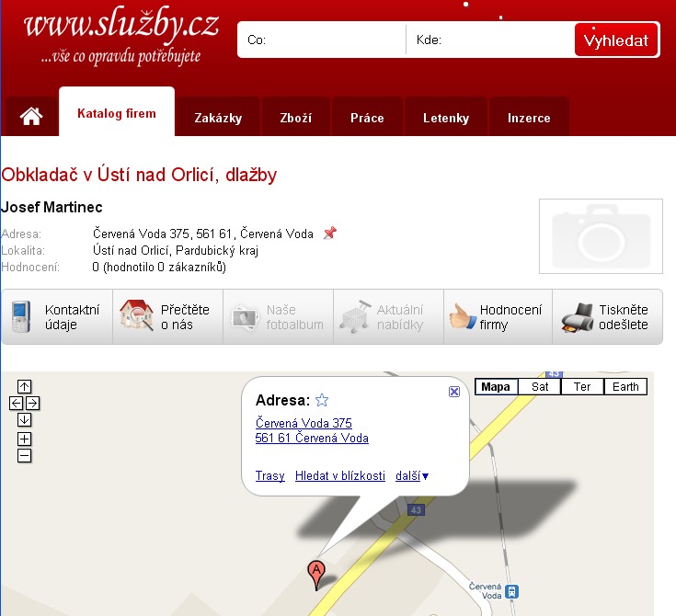Open Aktuální nabídky section
The image size is (676, 616).
[x=388, y=317]
